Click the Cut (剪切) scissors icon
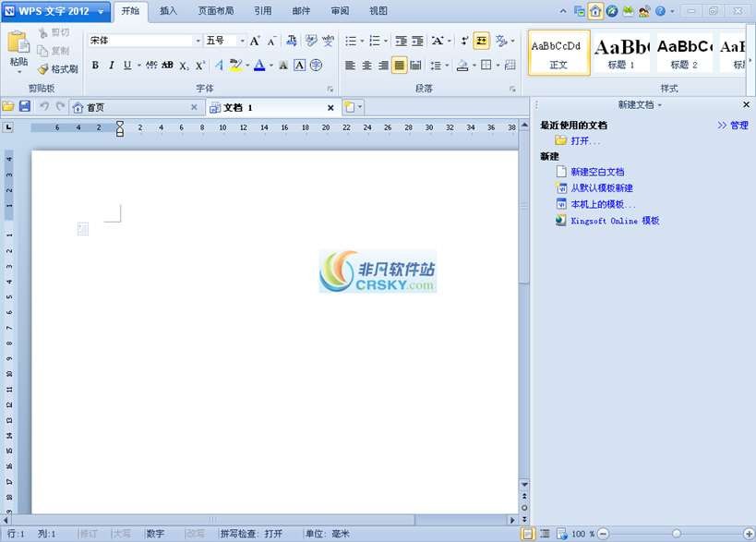 tap(43, 33)
